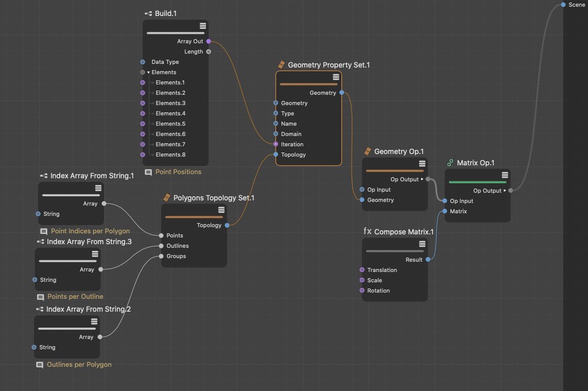Select the Scene output port
This screenshot has height=391, width=588.
coord(564,5)
